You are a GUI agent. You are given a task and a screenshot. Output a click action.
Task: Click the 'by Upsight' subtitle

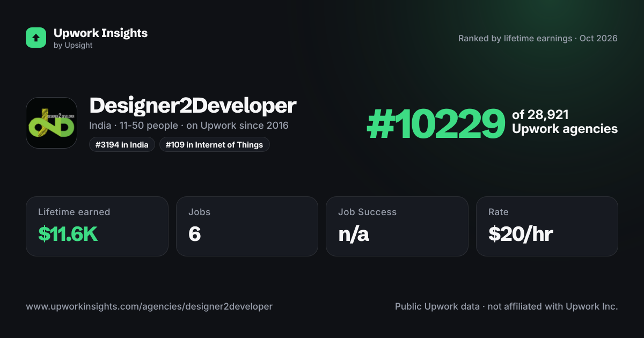tap(73, 46)
